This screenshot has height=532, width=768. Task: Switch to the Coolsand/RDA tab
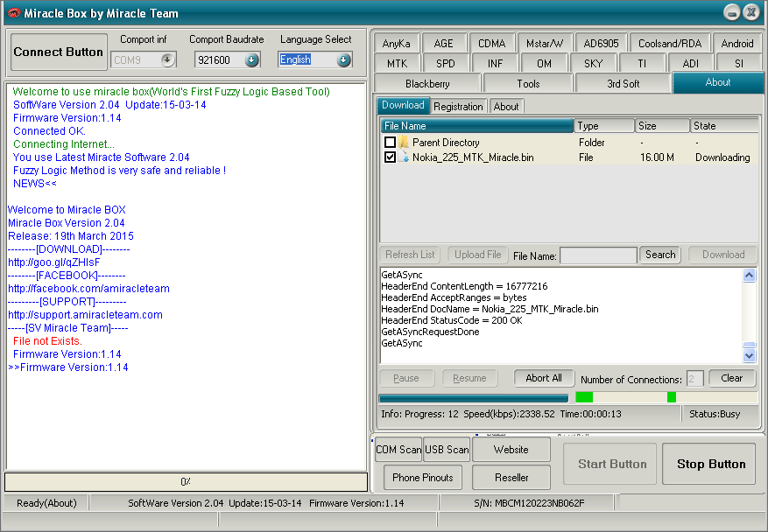[x=670, y=44]
